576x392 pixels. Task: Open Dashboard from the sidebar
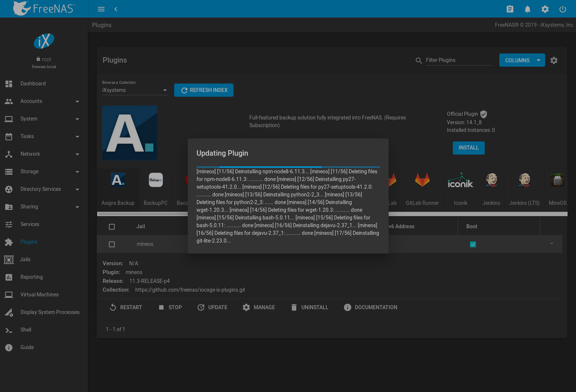44,84
